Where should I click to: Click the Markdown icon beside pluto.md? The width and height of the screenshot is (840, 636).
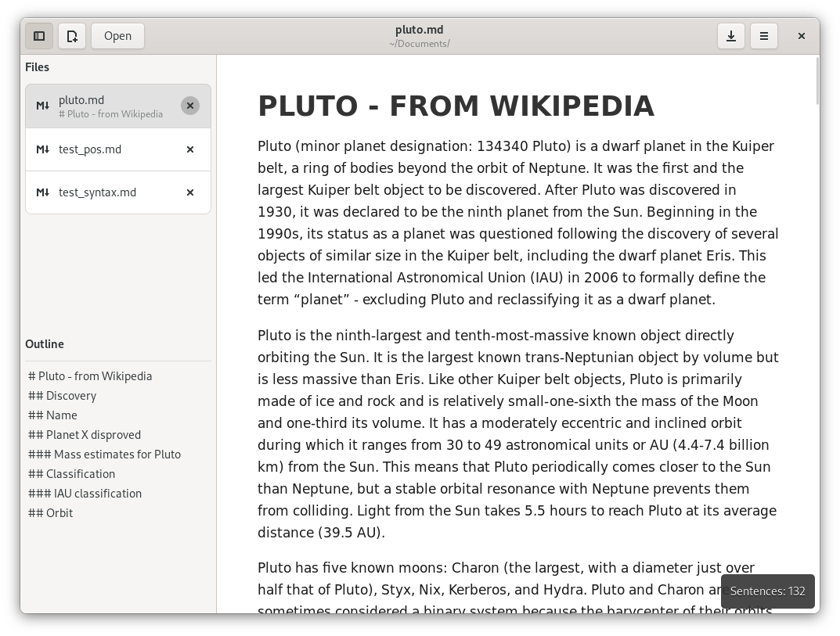pyautogui.click(x=43, y=106)
